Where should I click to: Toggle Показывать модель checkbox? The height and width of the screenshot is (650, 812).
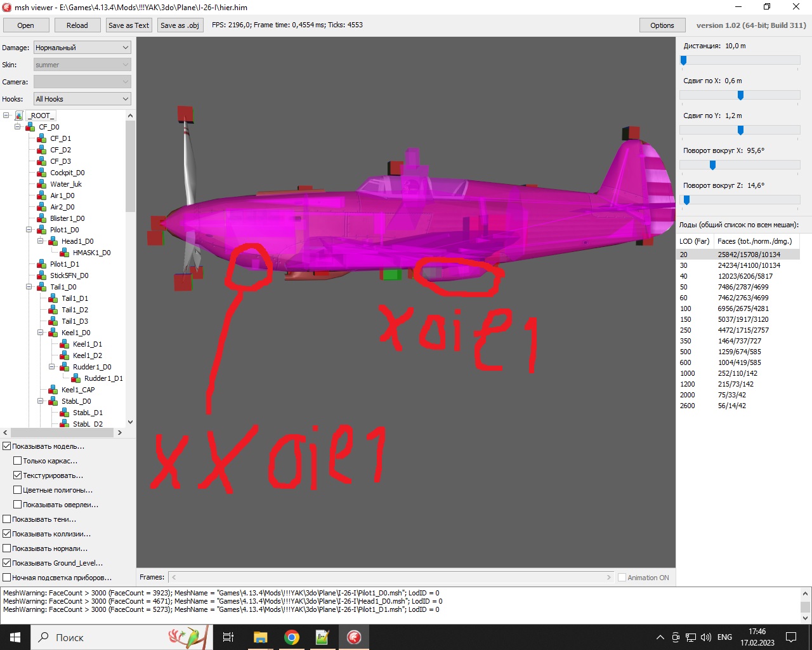pos(7,446)
